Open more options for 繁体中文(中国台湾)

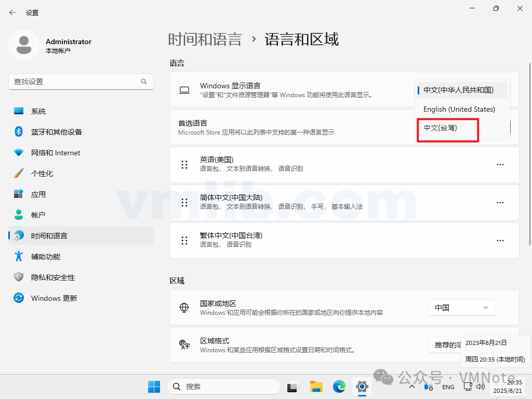500,241
